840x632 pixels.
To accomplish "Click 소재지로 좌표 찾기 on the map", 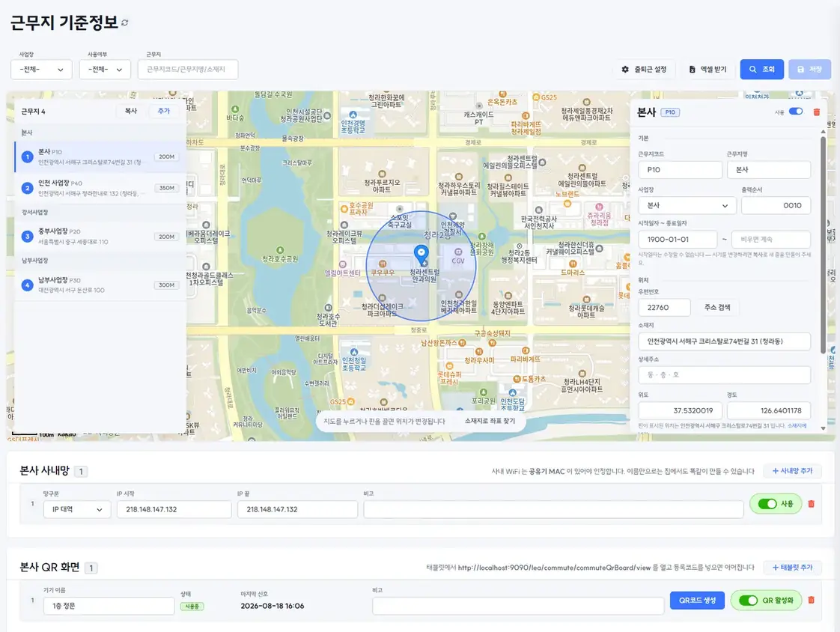I will point(490,422).
